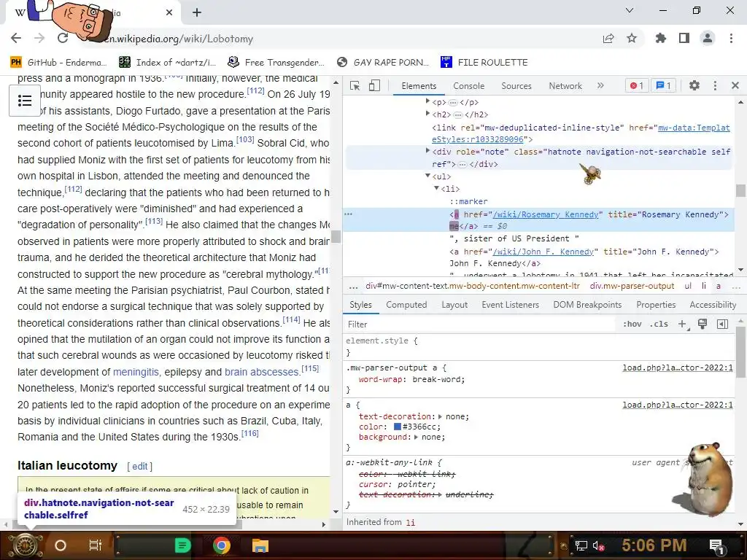
Task: Activate the DevTools element inspector tool
Action: (x=355, y=86)
